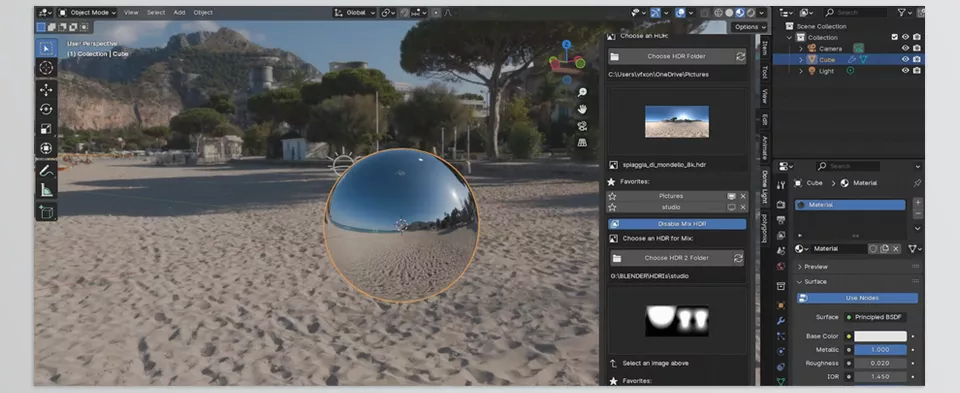
Task: Toggle the Use Nodes button
Action: coord(857,298)
